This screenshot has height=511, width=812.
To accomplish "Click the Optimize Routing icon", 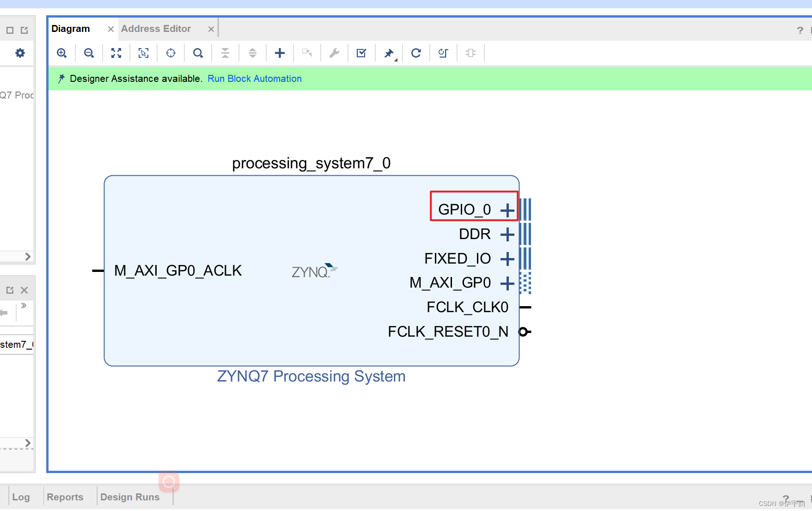I will [x=443, y=53].
